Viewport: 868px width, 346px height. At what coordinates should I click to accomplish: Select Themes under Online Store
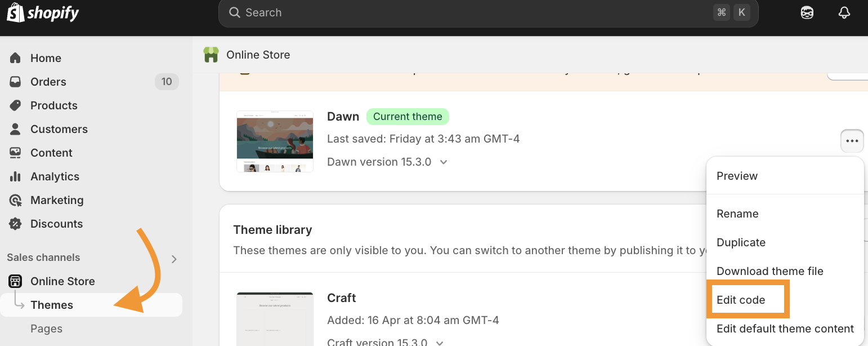pos(52,305)
